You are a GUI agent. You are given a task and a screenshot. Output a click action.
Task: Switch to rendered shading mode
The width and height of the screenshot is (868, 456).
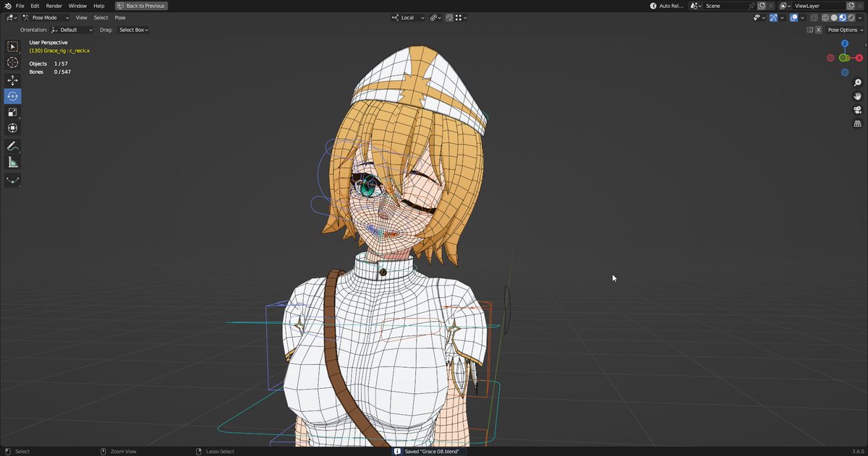(x=851, y=17)
